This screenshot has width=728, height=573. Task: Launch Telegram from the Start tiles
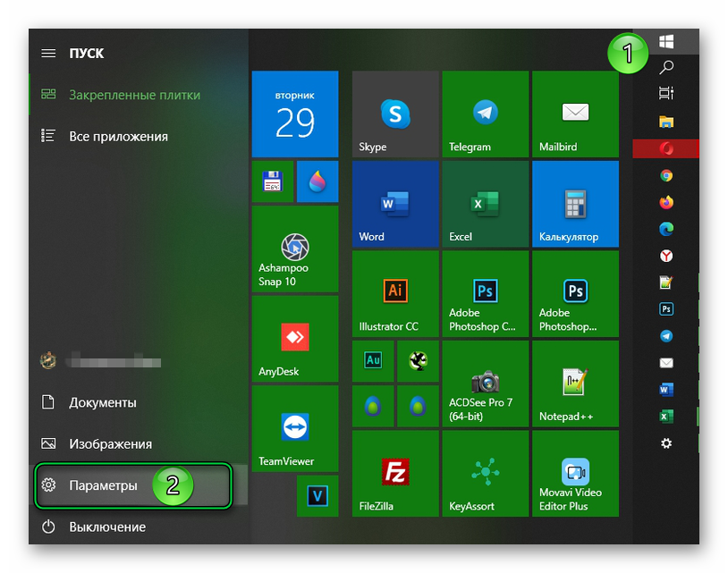pyautogui.click(x=485, y=114)
